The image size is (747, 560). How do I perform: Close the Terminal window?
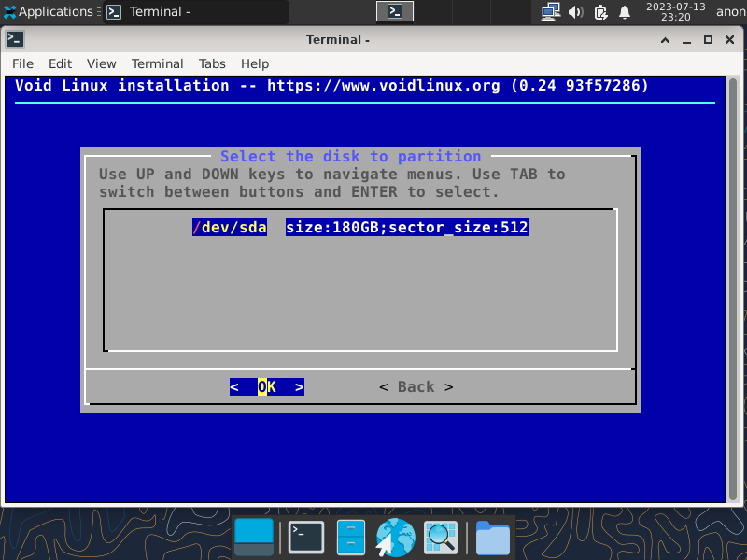(x=729, y=40)
